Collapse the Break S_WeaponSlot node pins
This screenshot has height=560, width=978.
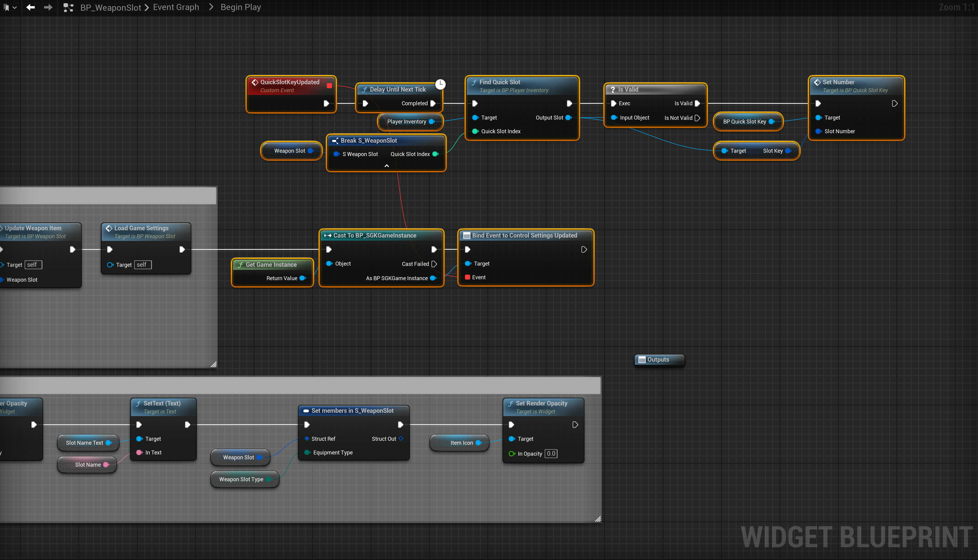(x=386, y=166)
